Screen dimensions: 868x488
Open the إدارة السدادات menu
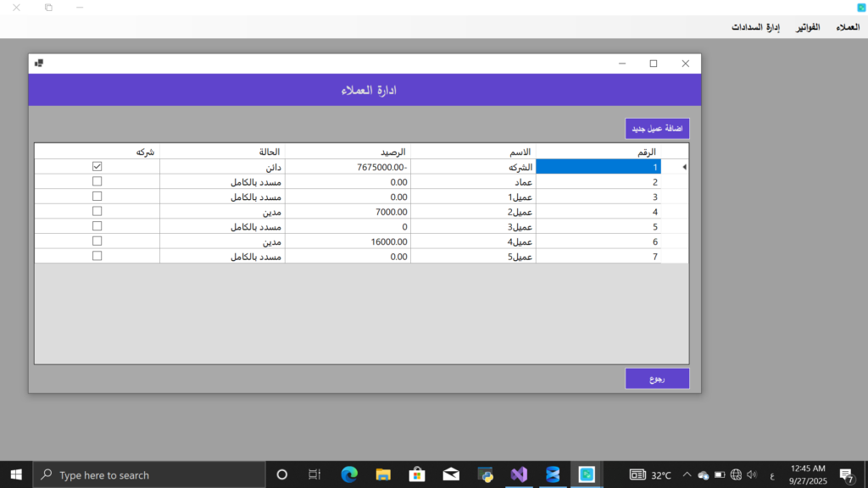755,27
